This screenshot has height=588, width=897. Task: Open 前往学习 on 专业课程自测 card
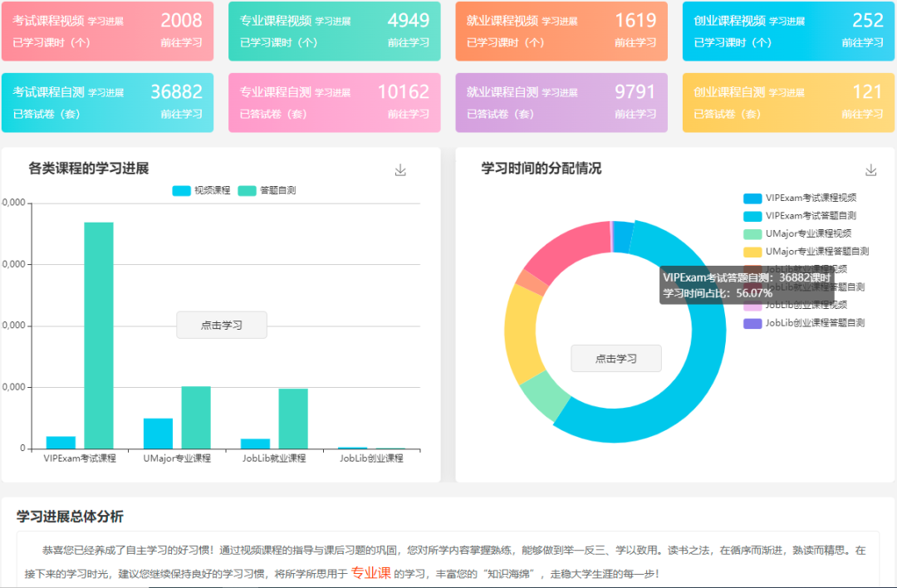[x=408, y=114]
